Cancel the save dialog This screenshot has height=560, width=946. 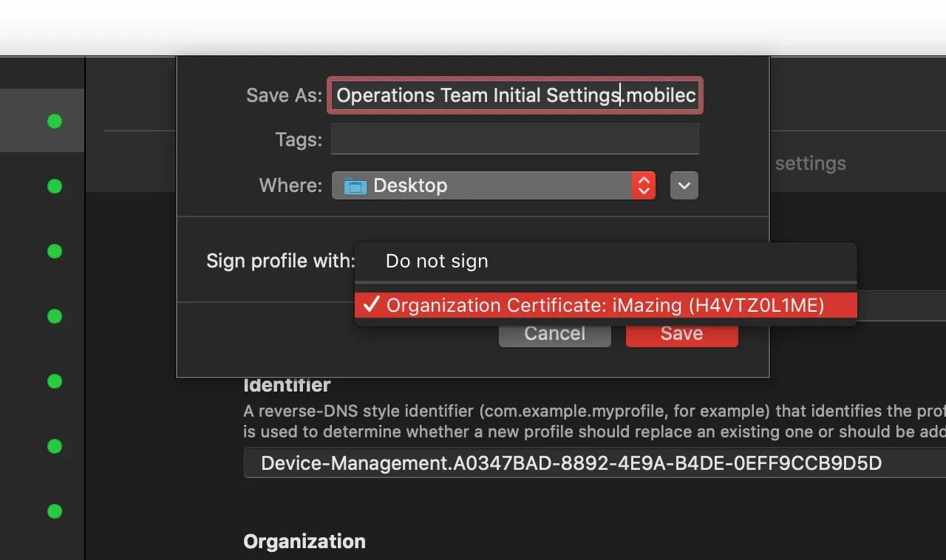554,333
